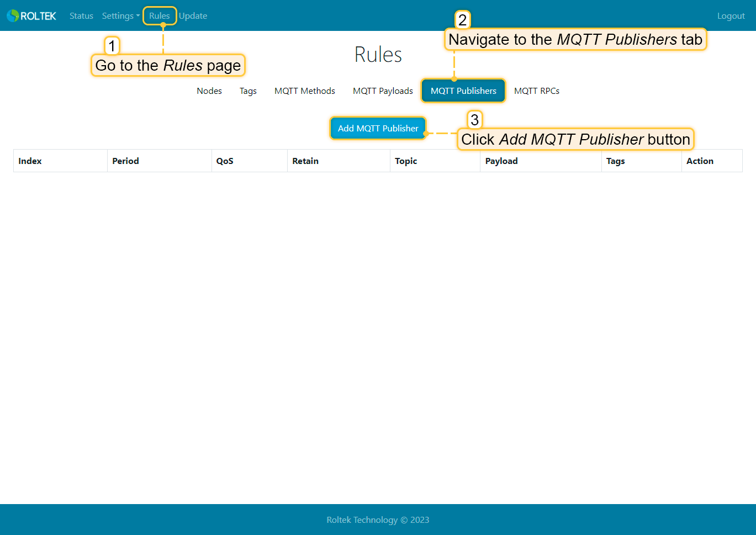
Task: Click the Roltek logo icon
Action: 13,16
